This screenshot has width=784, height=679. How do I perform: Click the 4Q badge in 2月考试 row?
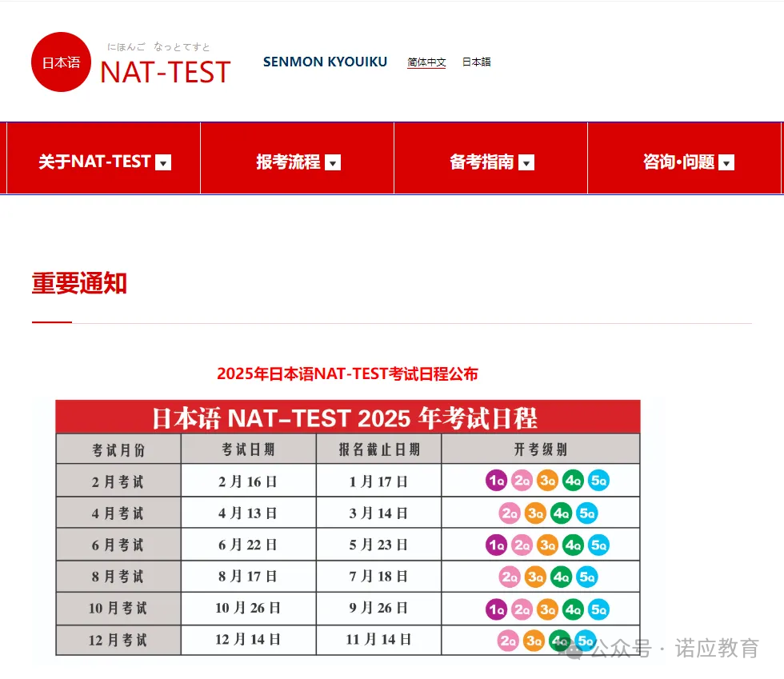pyautogui.click(x=573, y=481)
